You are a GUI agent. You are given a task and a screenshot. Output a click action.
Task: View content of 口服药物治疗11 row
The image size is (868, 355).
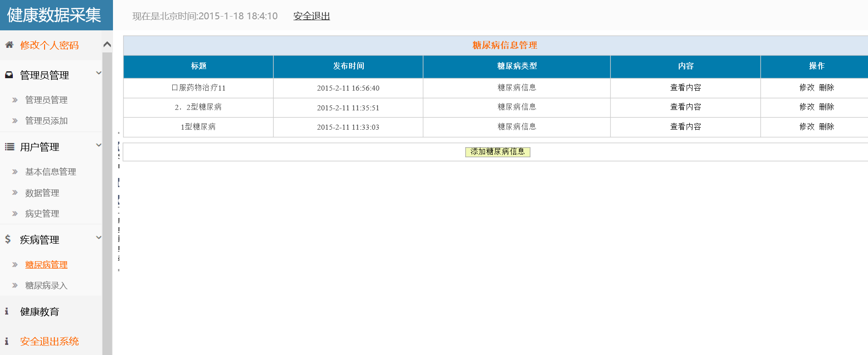coord(686,87)
